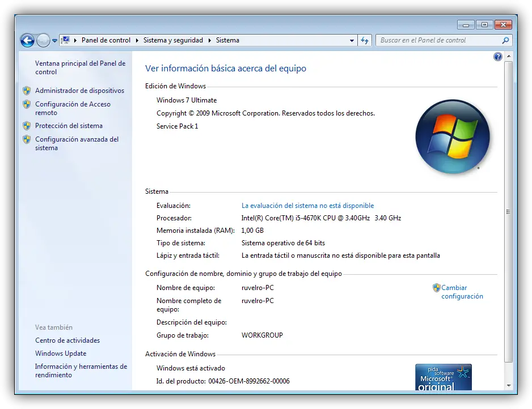Click the Forward navigation arrow
This screenshot has width=532, height=409.
tap(43, 41)
